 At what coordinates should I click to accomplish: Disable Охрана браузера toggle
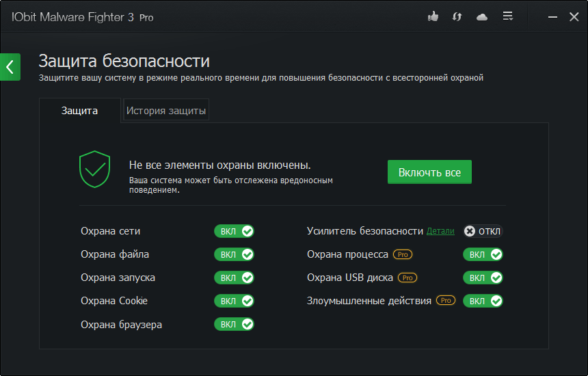(234, 324)
